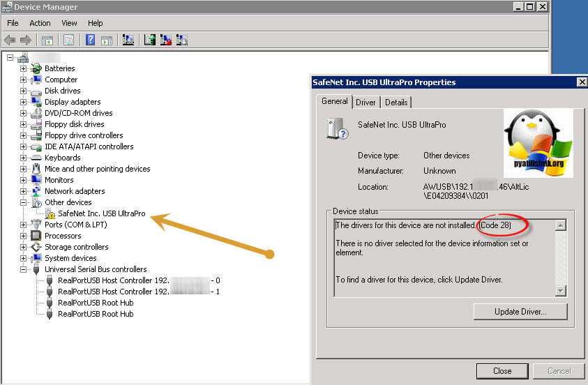Click the Update Driver... button
588x385 pixels.
point(520,311)
